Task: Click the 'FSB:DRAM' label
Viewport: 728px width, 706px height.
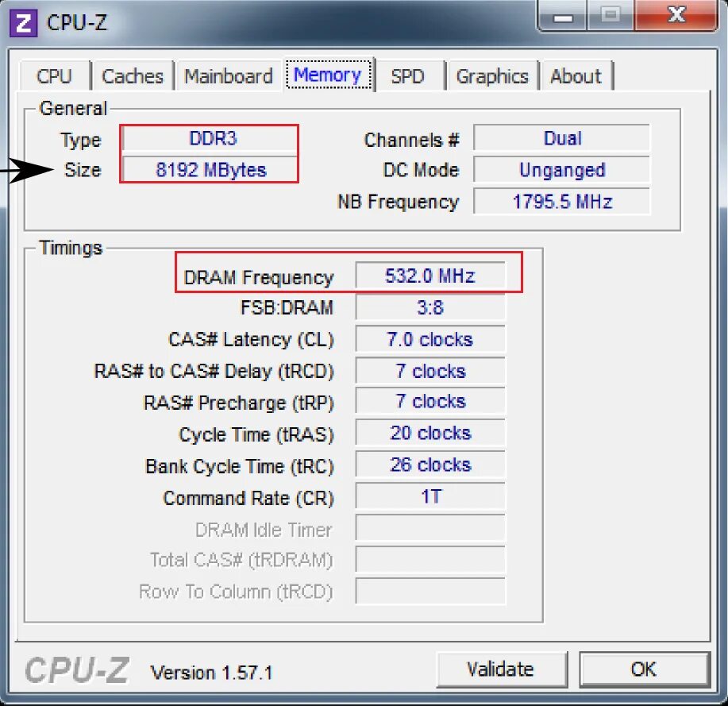Action: pyautogui.click(x=287, y=307)
